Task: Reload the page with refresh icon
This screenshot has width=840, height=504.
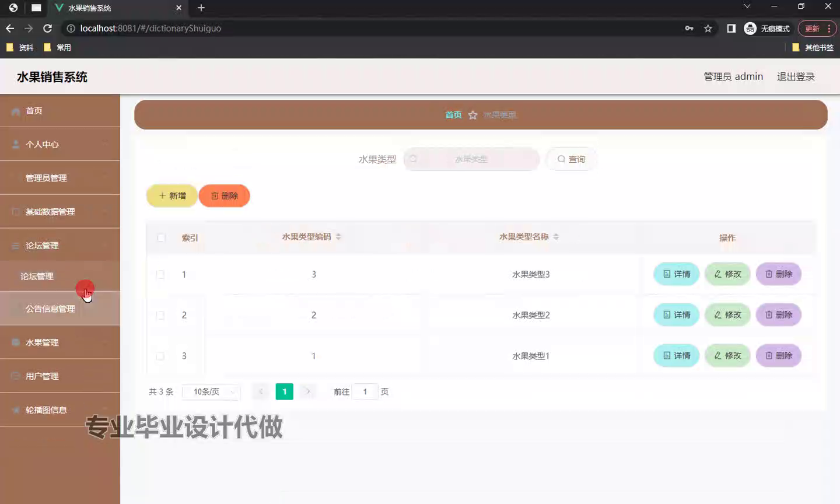Action: coord(48,28)
